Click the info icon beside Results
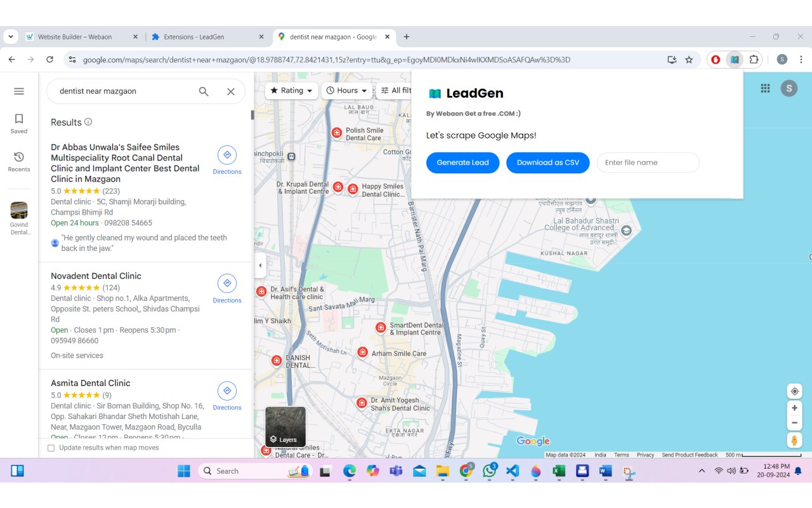Image resolution: width=812 pixels, height=508 pixels. pyautogui.click(x=88, y=122)
